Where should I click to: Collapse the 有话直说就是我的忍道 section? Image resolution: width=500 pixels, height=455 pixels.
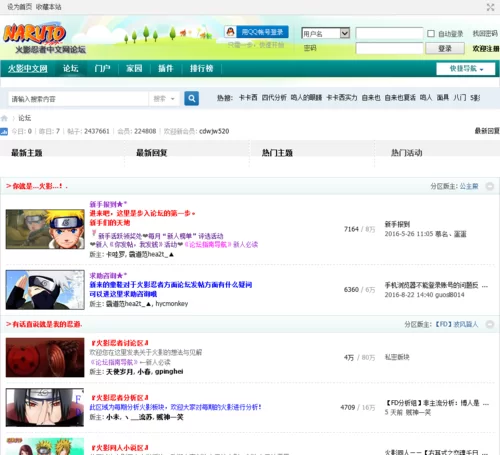point(490,324)
